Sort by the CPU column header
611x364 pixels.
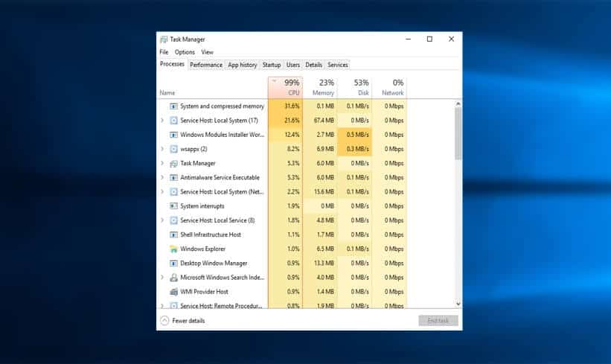click(x=285, y=88)
